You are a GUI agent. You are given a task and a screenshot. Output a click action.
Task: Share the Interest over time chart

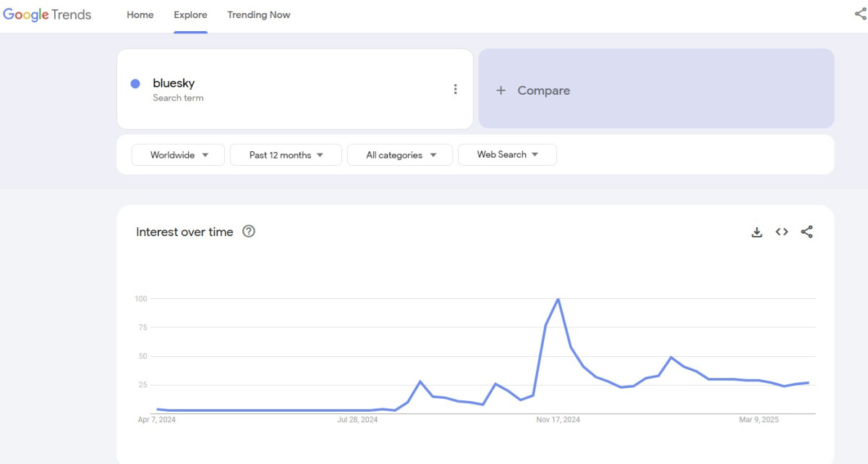coord(807,232)
